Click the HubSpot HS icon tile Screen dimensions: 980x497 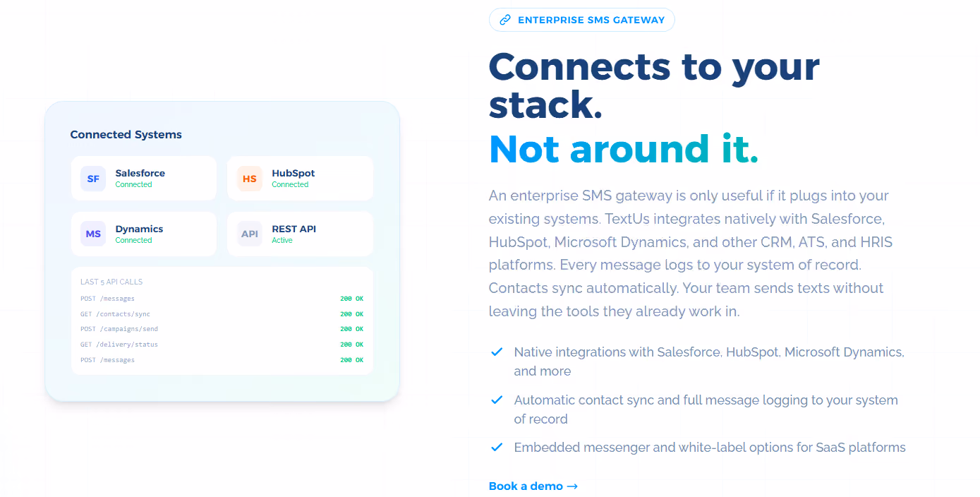pyautogui.click(x=250, y=179)
